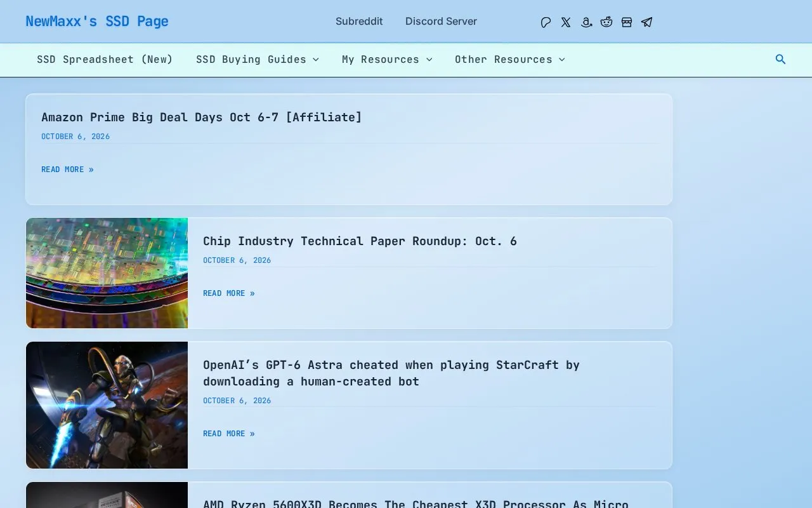Open the Amazon icon link
Viewport: 812px width, 508px height.
[x=586, y=22]
